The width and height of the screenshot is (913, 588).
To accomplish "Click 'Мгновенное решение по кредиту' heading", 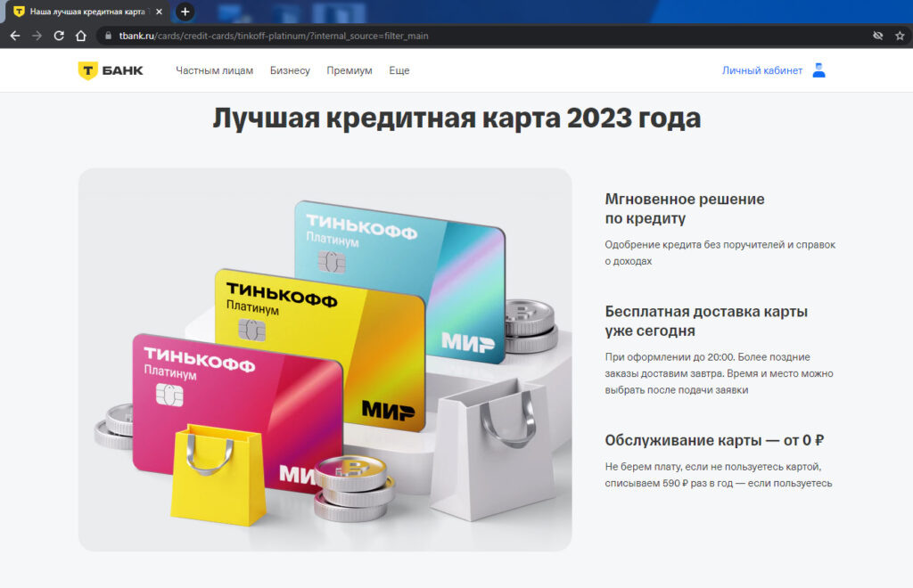I will click(x=685, y=208).
